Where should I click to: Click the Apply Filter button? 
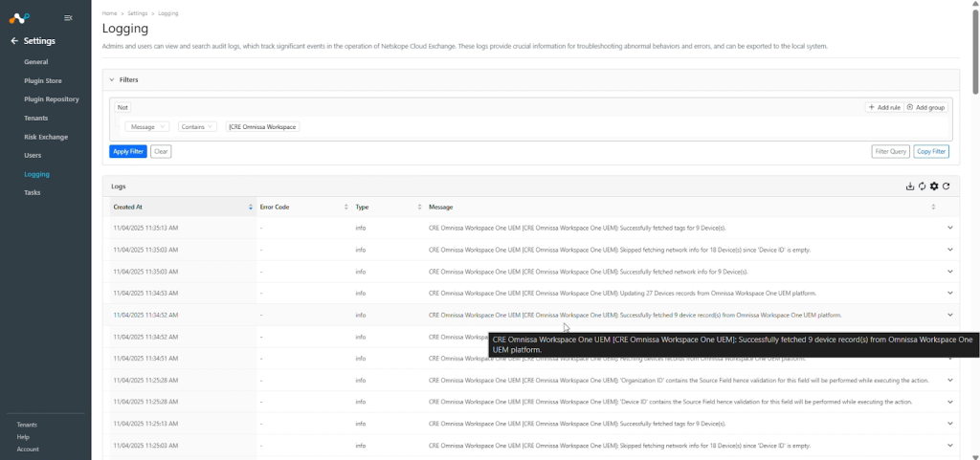(x=128, y=151)
